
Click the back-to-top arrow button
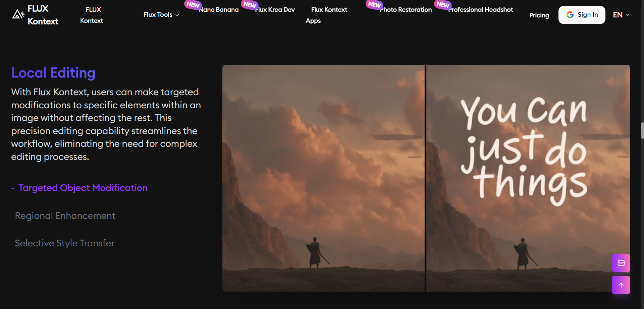(x=621, y=285)
